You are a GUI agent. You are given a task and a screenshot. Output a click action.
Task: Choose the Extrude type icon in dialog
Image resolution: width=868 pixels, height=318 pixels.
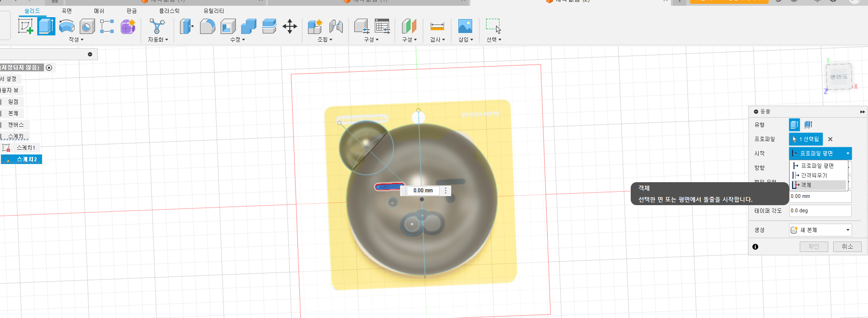[794, 125]
